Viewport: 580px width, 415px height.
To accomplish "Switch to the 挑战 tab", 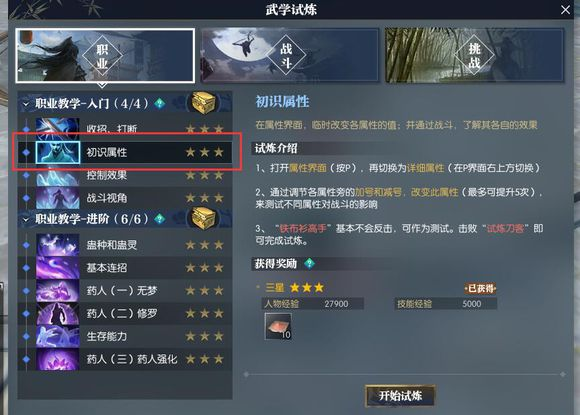I will 474,55.
